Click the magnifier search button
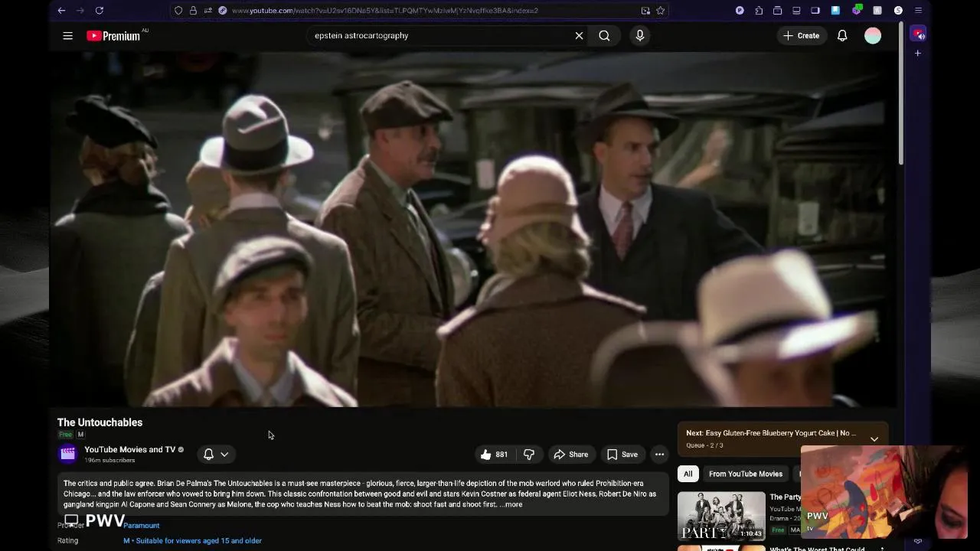This screenshot has width=980, height=551. coord(604,35)
